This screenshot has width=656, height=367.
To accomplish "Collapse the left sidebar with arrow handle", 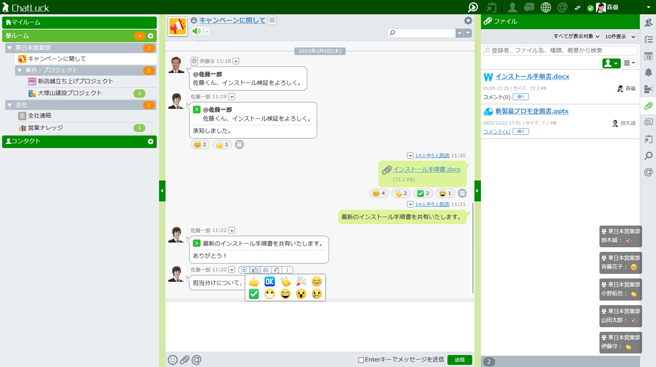I will [162, 191].
